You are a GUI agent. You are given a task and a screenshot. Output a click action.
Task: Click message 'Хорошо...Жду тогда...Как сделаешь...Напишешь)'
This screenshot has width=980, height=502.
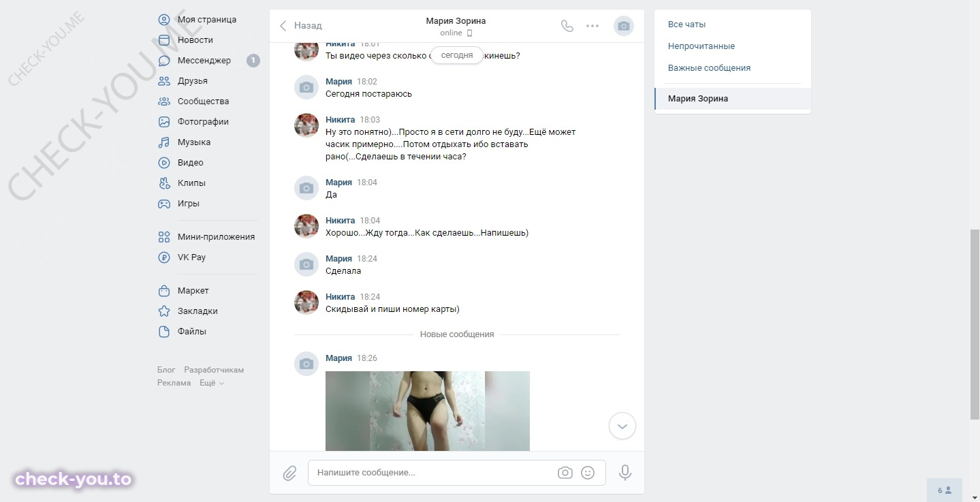[427, 233]
